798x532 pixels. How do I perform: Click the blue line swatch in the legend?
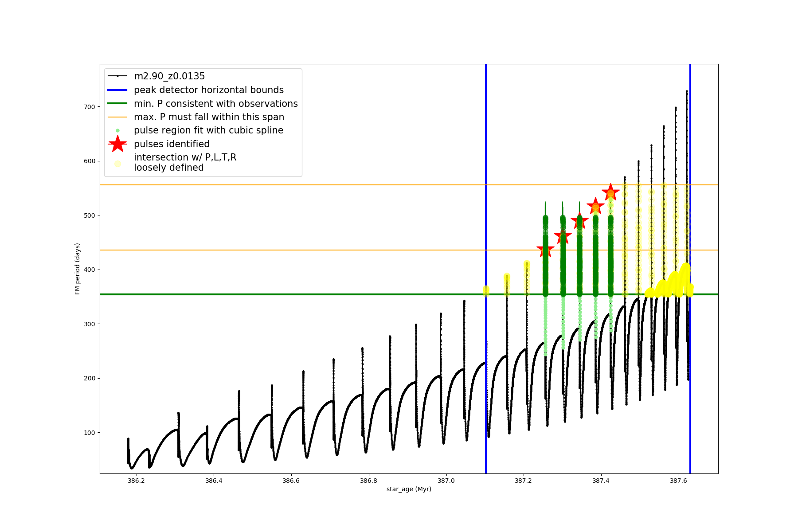click(117, 90)
